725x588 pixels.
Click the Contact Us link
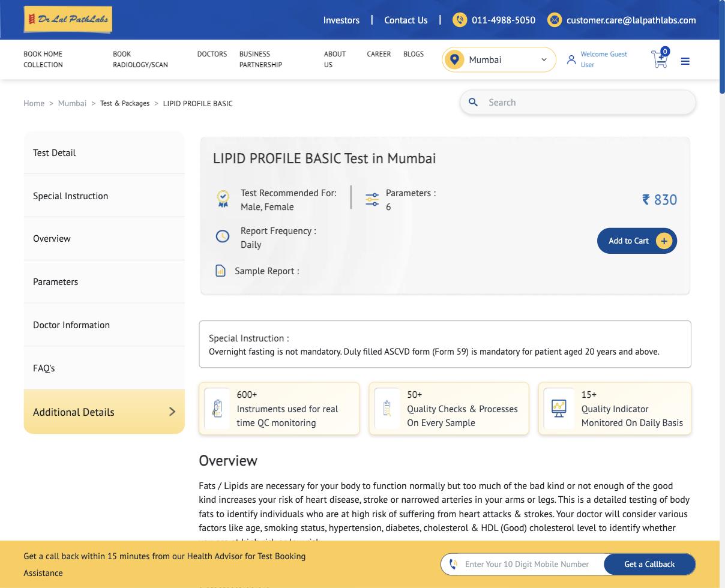pyautogui.click(x=406, y=20)
